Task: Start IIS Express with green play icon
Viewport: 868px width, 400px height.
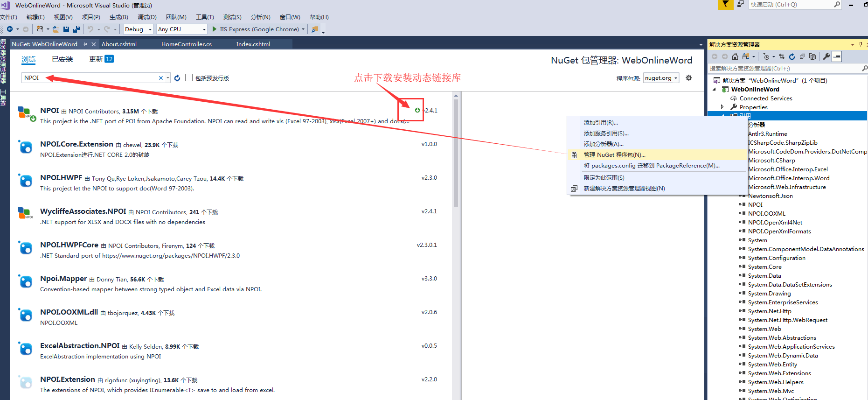Action: (x=215, y=29)
